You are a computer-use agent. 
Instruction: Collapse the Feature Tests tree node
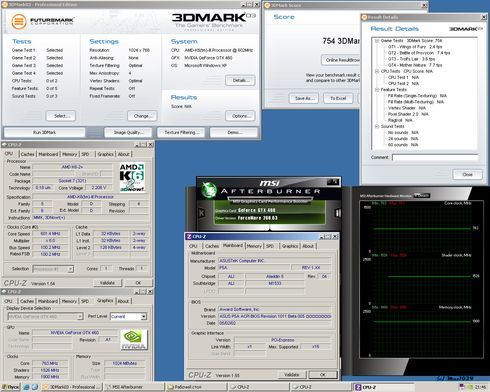click(377, 90)
